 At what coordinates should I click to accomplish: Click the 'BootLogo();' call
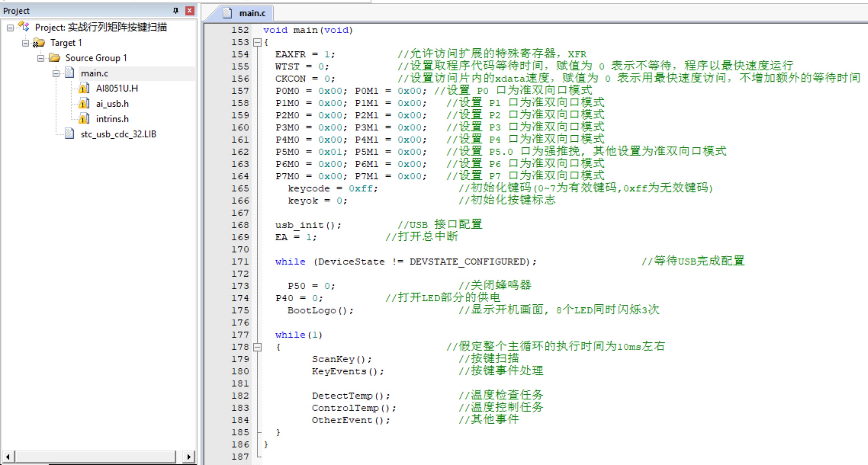tap(320, 310)
